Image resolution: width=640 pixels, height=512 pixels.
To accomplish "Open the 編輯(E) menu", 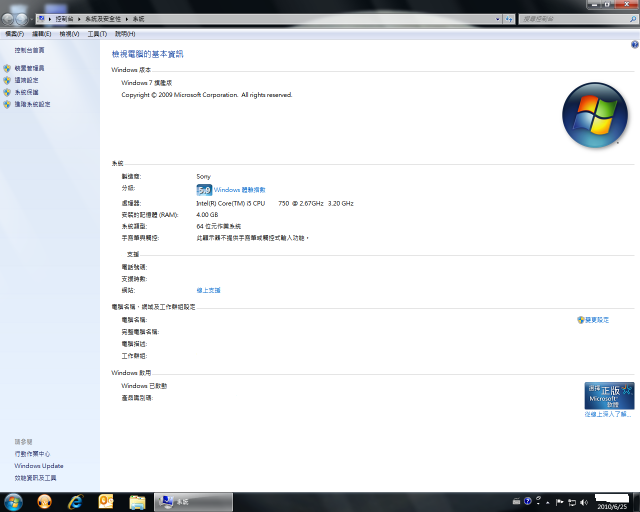I will 42,34.
